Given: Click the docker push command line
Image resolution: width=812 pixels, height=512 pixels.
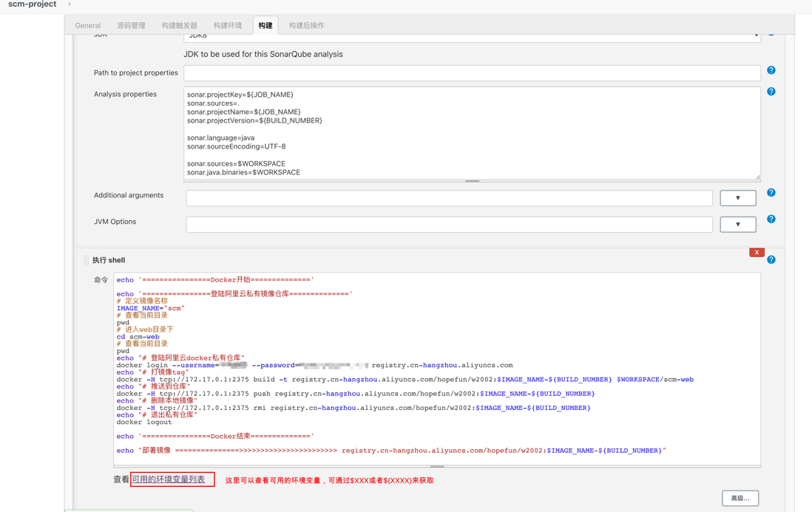Looking at the screenshot, I should coord(355,394).
